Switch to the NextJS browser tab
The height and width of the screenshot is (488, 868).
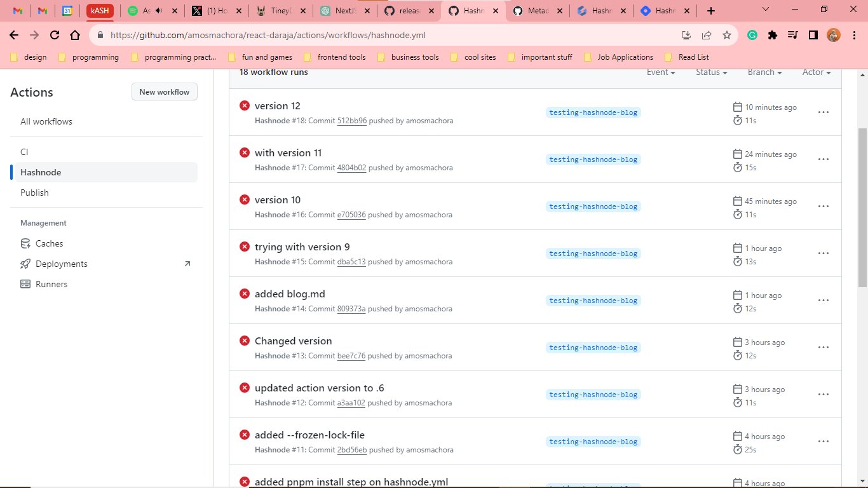coord(344,11)
